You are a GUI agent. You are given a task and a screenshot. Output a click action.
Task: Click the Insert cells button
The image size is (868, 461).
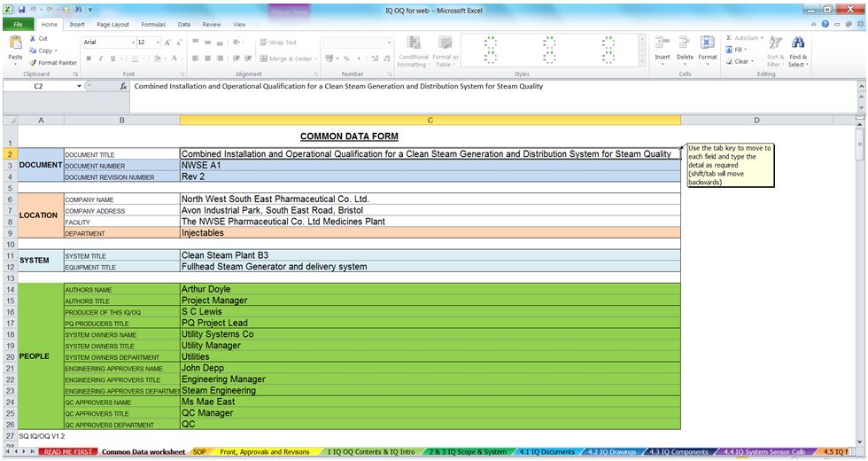coord(663,50)
